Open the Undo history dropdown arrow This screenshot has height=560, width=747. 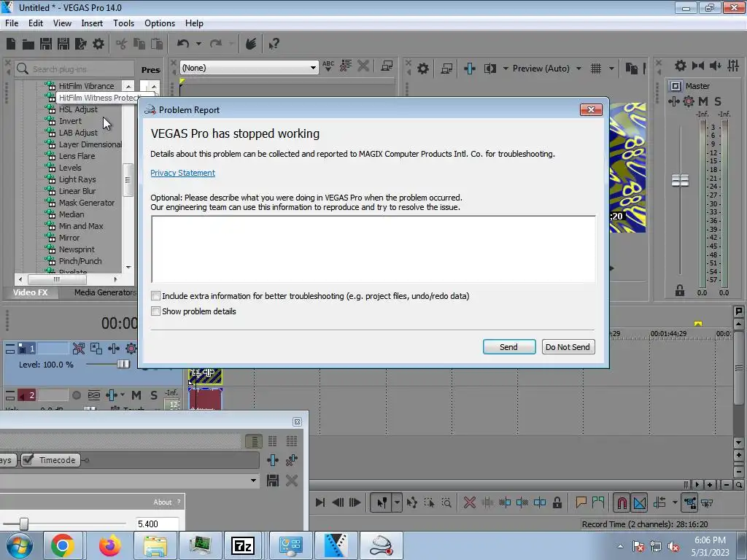[x=198, y=44]
